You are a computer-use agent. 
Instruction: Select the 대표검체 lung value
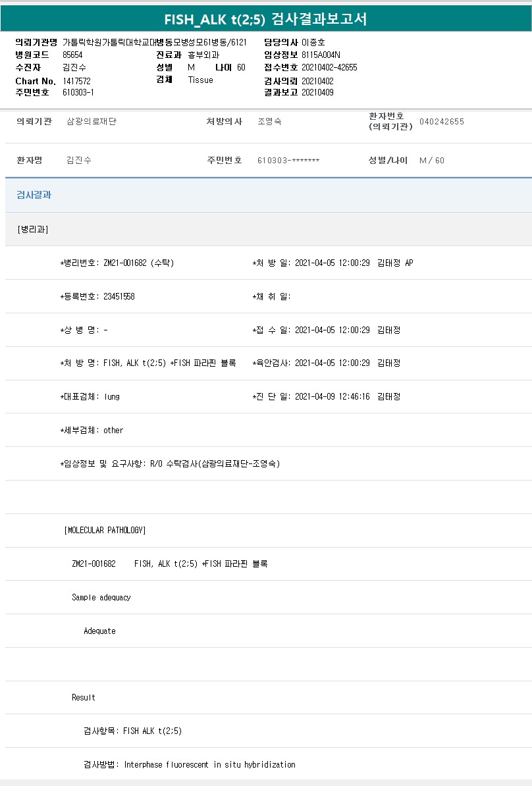112,397
